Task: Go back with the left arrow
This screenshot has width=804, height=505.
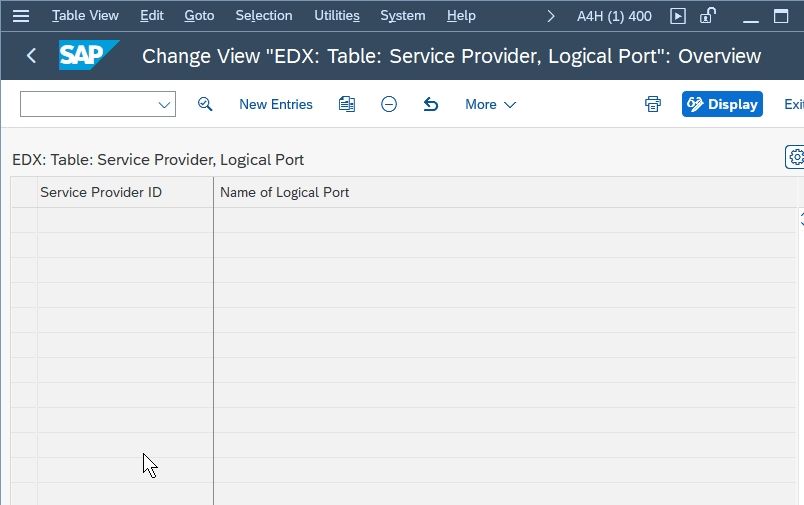Action: (31, 55)
